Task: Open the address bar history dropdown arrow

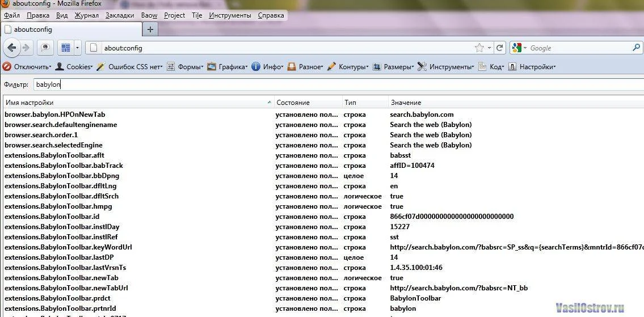Action: [x=489, y=48]
